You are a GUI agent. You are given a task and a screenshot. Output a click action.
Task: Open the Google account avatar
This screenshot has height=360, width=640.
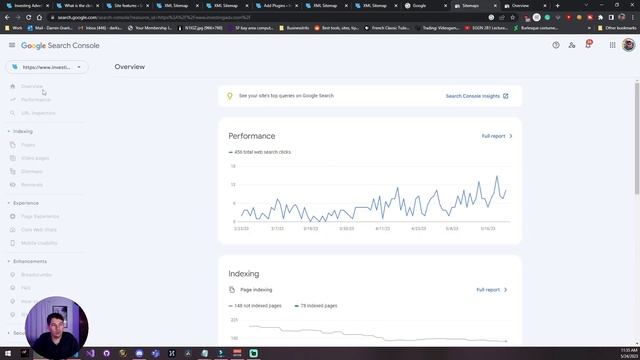(x=629, y=45)
